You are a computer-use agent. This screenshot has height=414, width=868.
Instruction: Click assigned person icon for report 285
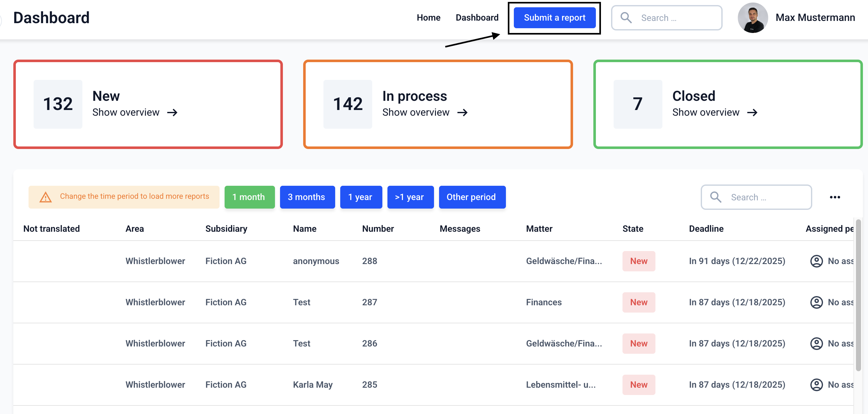[x=816, y=385]
